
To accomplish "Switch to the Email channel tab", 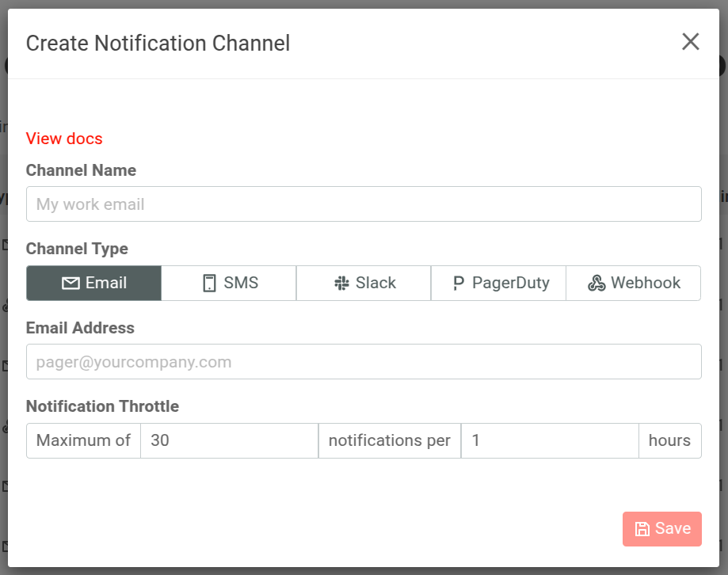I will click(93, 282).
